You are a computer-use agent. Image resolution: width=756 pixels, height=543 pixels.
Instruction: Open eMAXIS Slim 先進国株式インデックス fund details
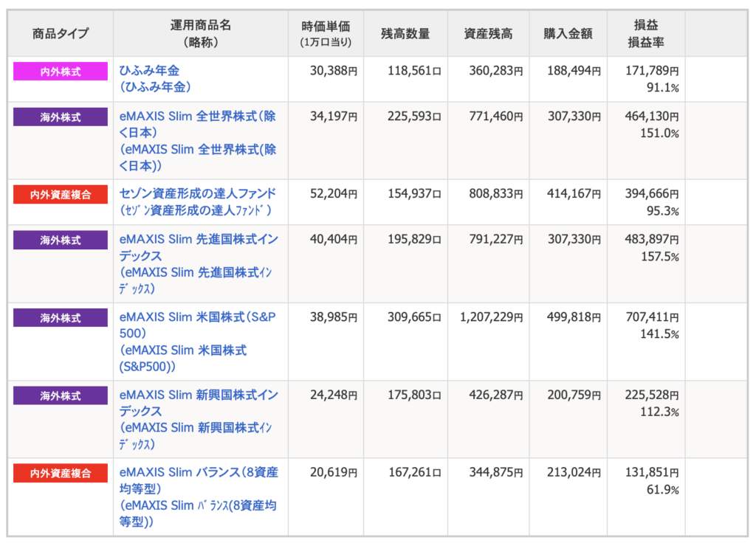(x=199, y=241)
